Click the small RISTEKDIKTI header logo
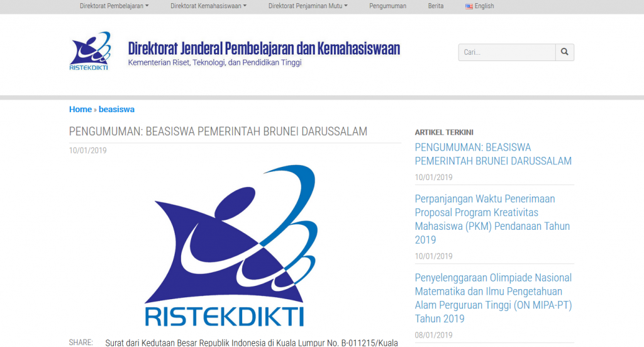The image size is (644, 347). pos(89,51)
